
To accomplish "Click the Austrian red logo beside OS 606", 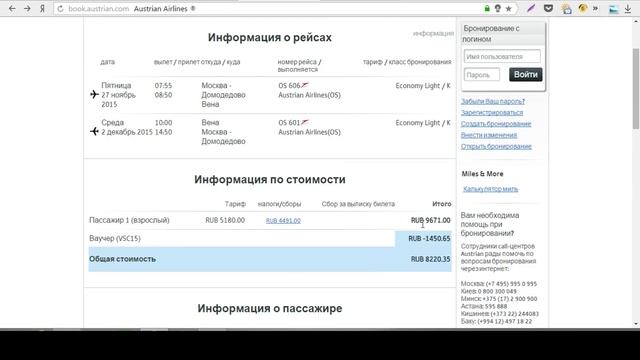I will coord(304,85).
